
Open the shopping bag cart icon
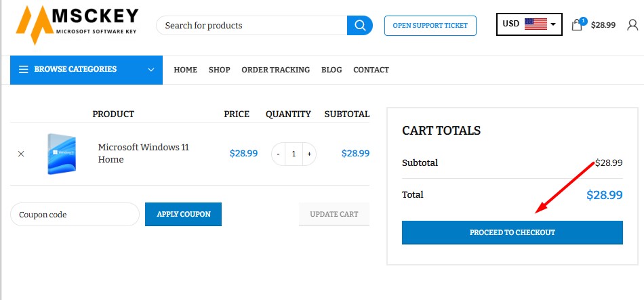[x=577, y=25]
